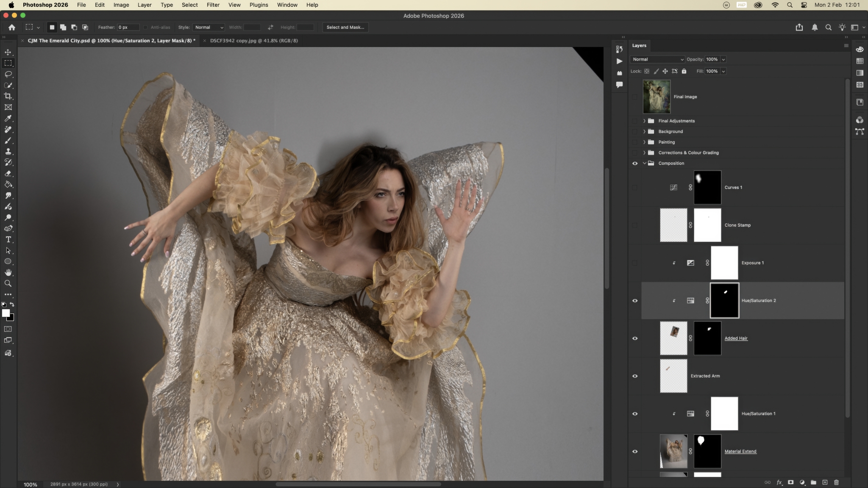This screenshot has width=868, height=488.
Task: Click the Feather input field
Action: point(128,27)
